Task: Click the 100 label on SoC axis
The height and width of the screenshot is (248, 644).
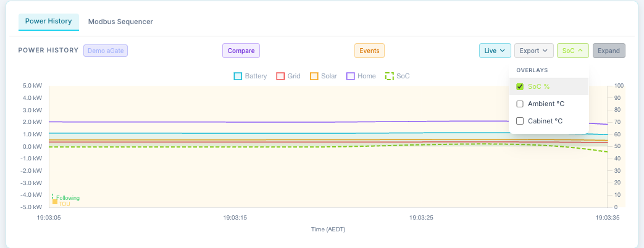Action: click(619, 86)
